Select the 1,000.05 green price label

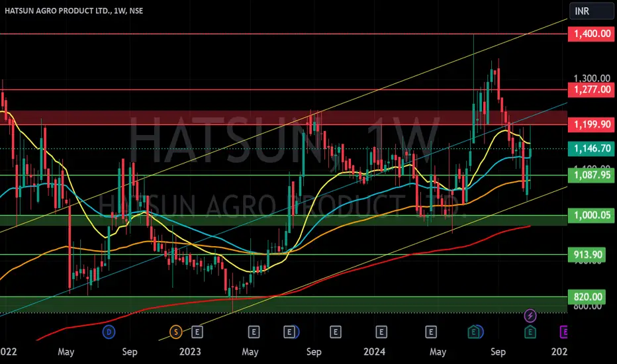click(591, 215)
